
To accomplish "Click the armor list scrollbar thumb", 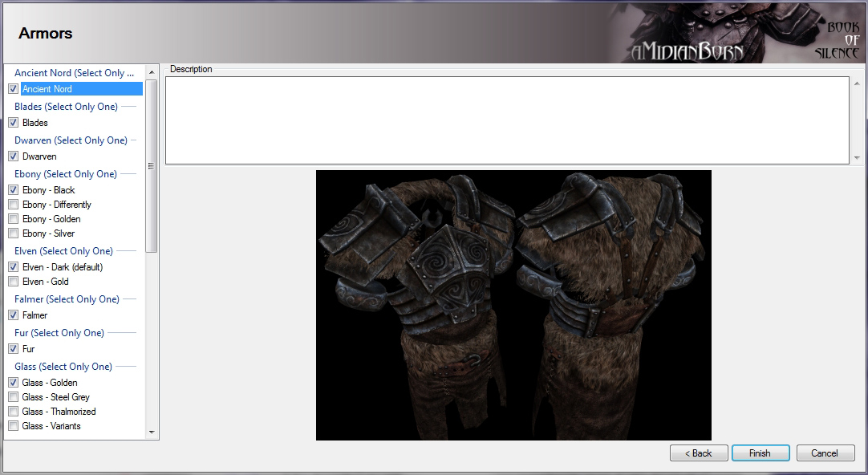I will click(x=152, y=166).
